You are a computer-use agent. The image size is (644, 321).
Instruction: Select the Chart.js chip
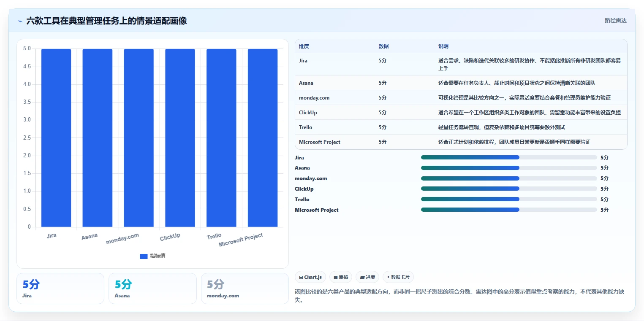coord(310,277)
